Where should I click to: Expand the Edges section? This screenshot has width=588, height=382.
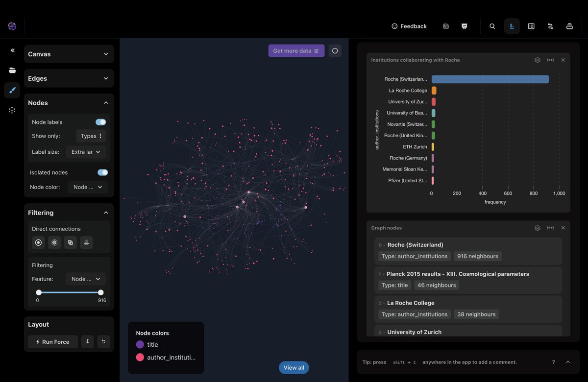coord(69,78)
